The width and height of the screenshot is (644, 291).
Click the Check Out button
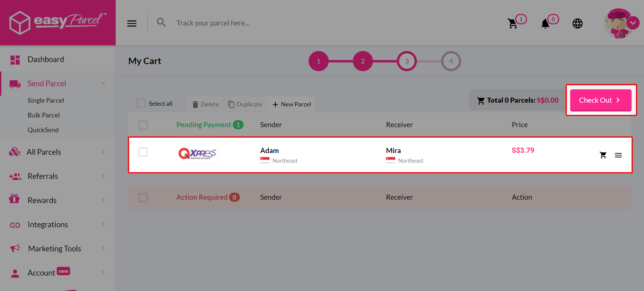(600, 100)
